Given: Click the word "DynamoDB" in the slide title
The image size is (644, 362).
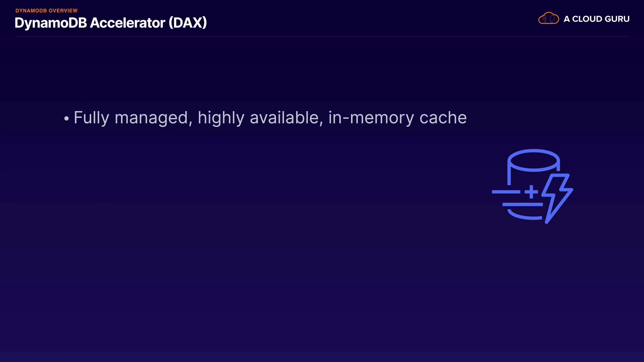Looking at the screenshot, I should click(x=51, y=23).
